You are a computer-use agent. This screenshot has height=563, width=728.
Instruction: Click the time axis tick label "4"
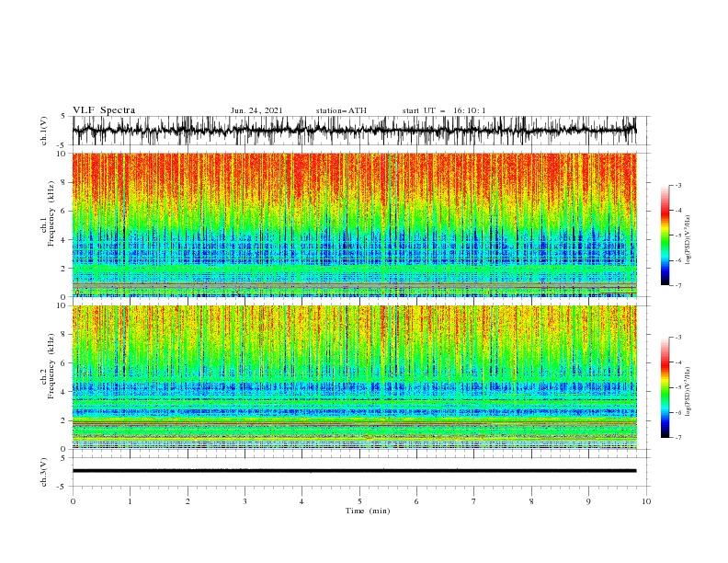click(x=302, y=501)
